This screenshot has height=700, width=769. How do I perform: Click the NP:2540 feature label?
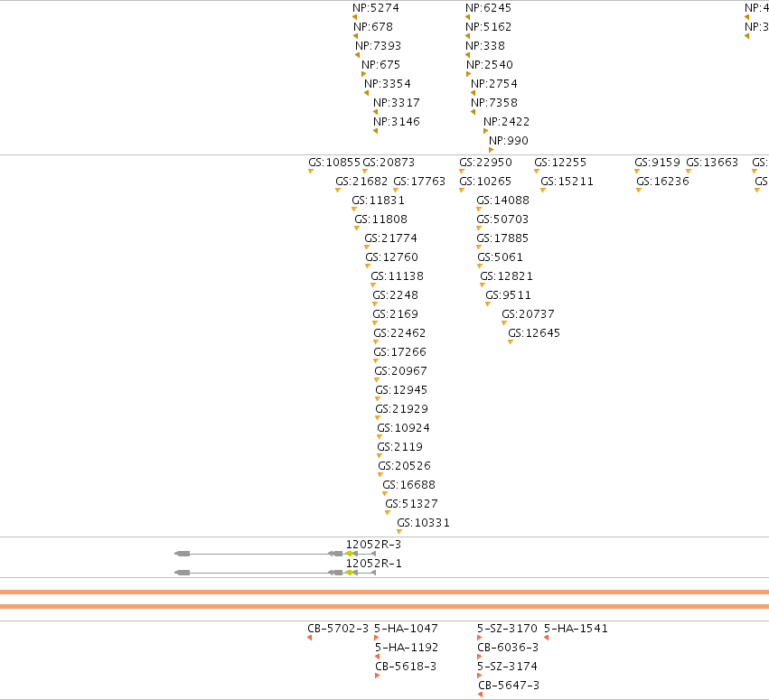pos(490,65)
